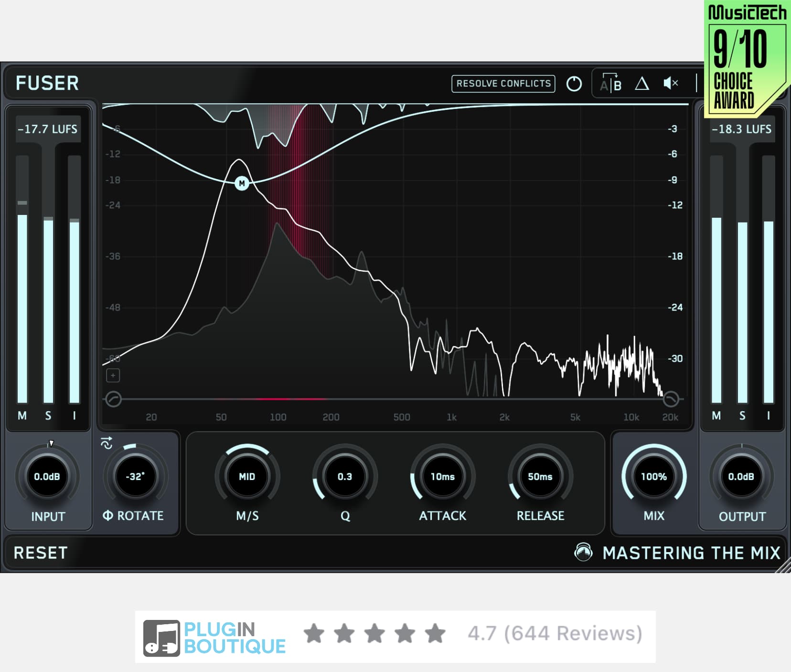Screen dimensions: 791x672
Task: Click the Release knob showing 50ms
Action: point(540,477)
